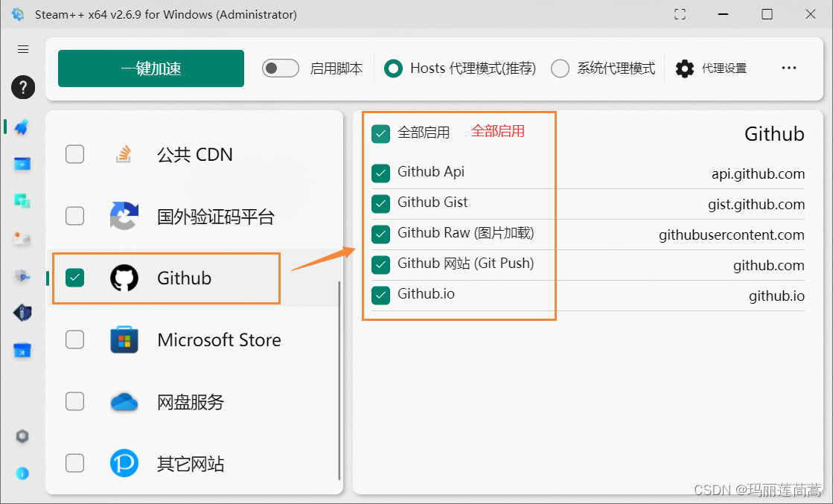
Task: Select the Microsoft Store list item
Action: click(194, 339)
